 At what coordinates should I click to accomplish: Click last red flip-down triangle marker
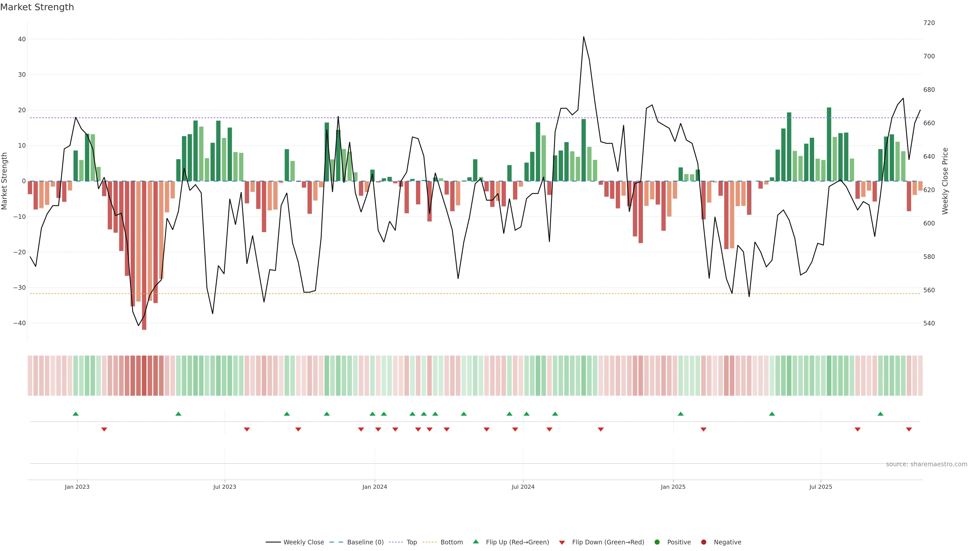pyautogui.click(x=909, y=429)
